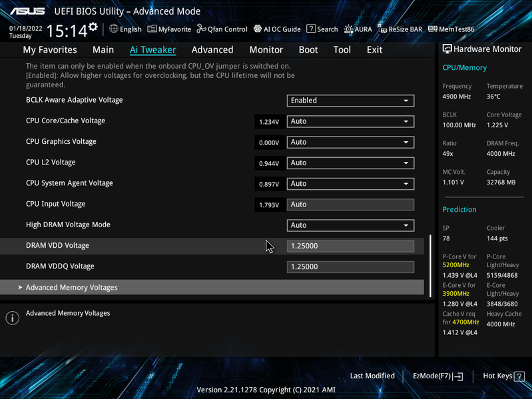The height and width of the screenshot is (399, 532).
Task: Click the 4700MHz cache prediction
Action: pyautogui.click(x=465, y=322)
